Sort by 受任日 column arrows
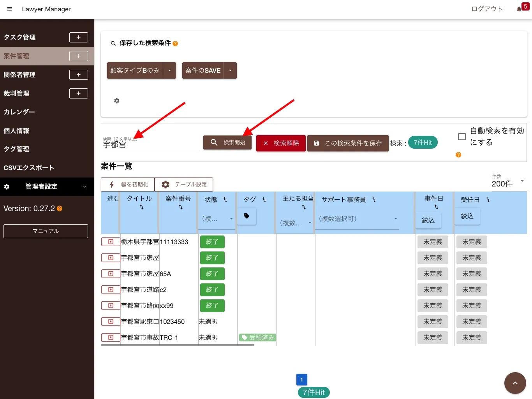This screenshot has width=532, height=399. pyautogui.click(x=488, y=200)
